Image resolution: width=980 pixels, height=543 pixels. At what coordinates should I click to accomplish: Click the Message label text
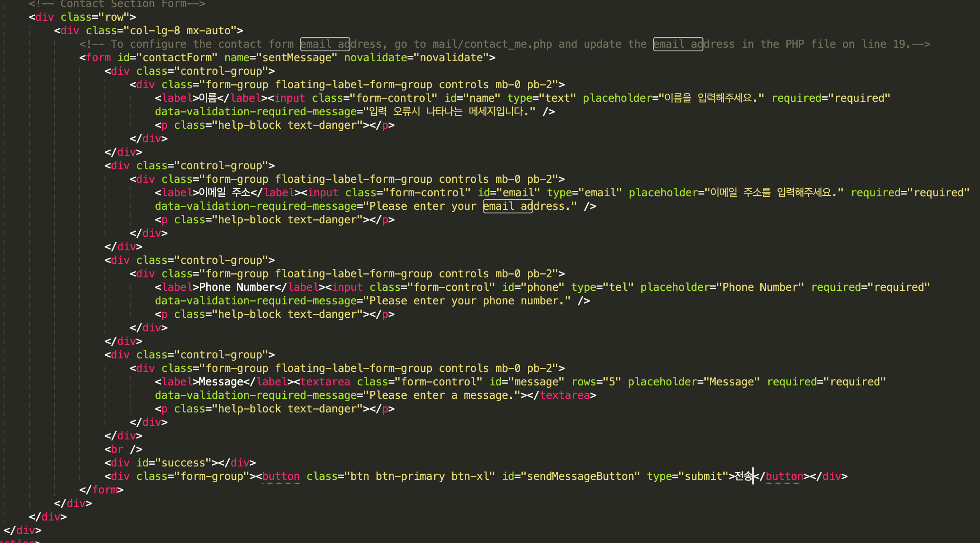221,382
